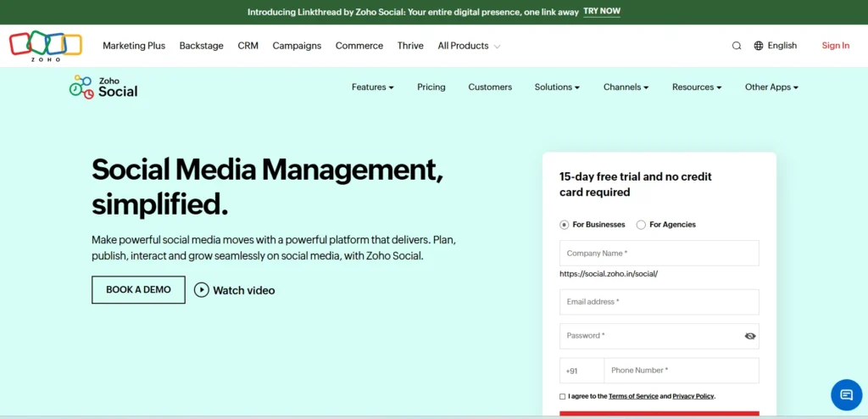Select the For Businesses radio button
868x419 pixels.
point(564,225)
